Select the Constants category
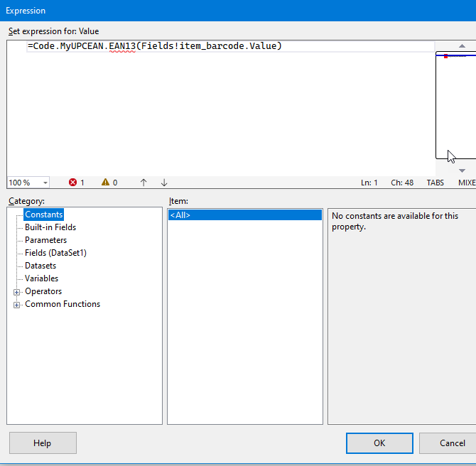The width and height of the screenshot is (476, 466). [x=44, y=215]
